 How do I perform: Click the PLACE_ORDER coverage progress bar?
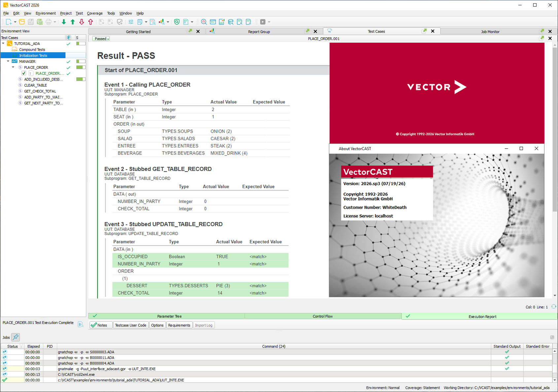click(x=81, y=67)
